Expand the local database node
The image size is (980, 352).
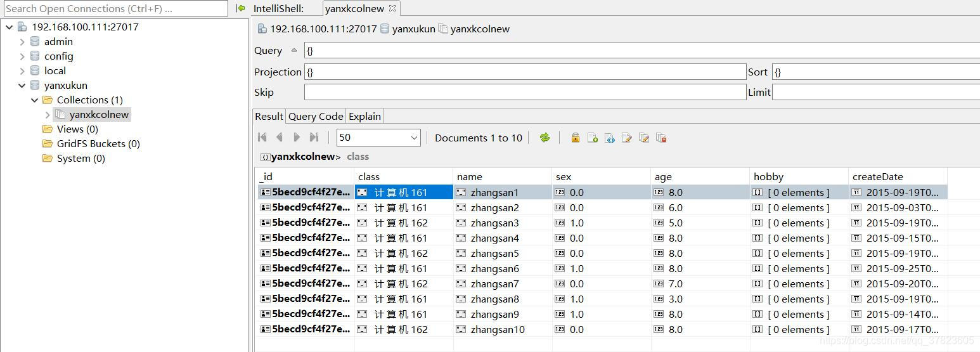(22, 70)
